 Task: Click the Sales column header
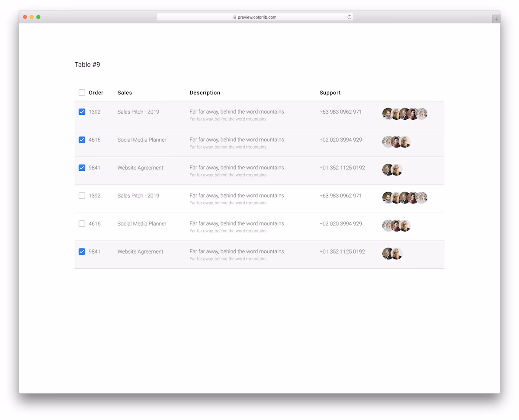pos(125,92)
